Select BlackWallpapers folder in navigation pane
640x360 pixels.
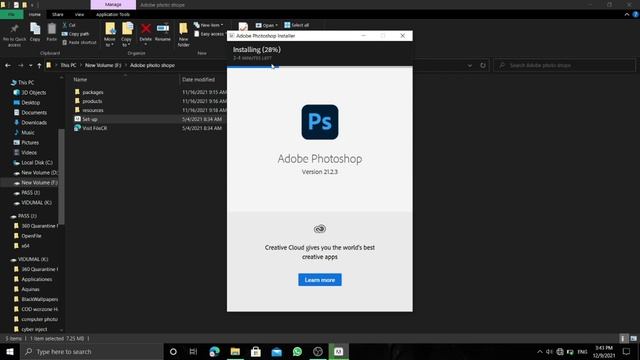pos(39,299)
